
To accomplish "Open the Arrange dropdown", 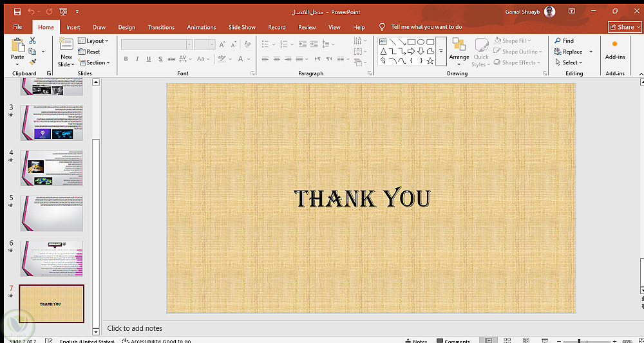I will tap(459, 53).
